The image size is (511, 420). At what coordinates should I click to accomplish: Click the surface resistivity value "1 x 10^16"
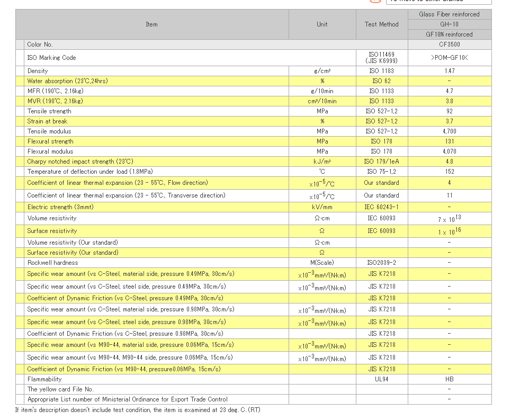point(450,231)
